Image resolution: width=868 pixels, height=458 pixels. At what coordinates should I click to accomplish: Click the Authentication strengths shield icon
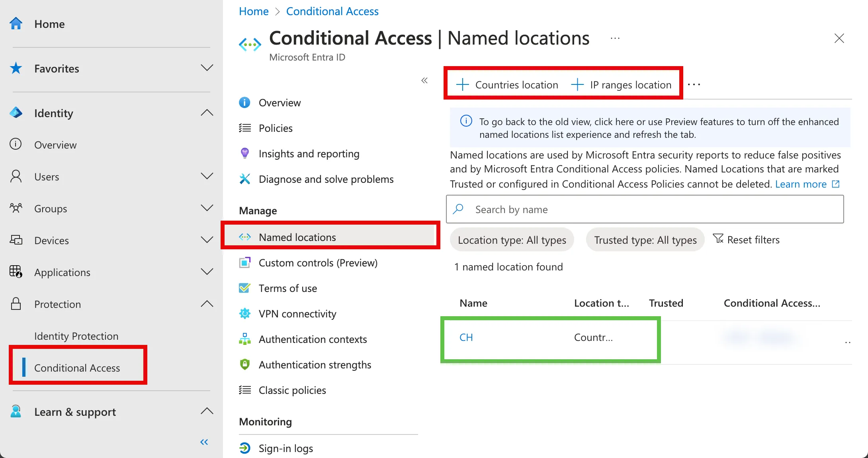click(245, 364)
